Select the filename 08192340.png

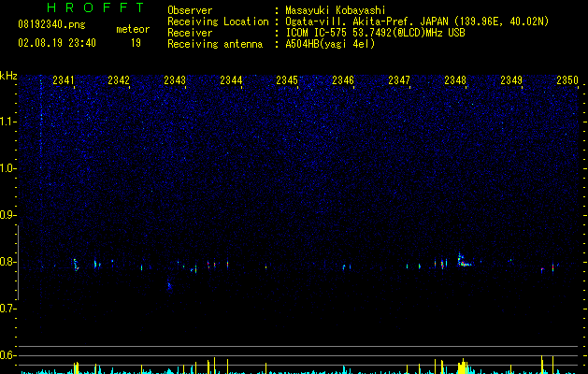point(51,24)
